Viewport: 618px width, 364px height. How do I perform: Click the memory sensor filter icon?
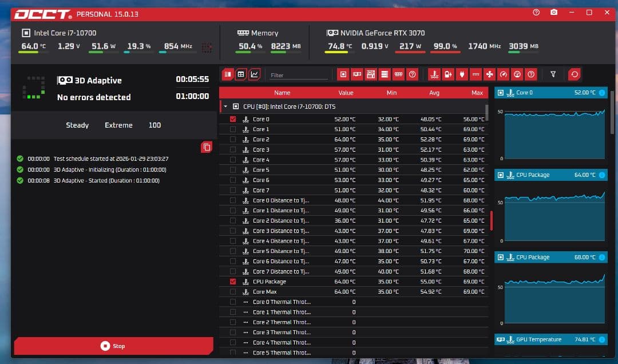(398, 74)
